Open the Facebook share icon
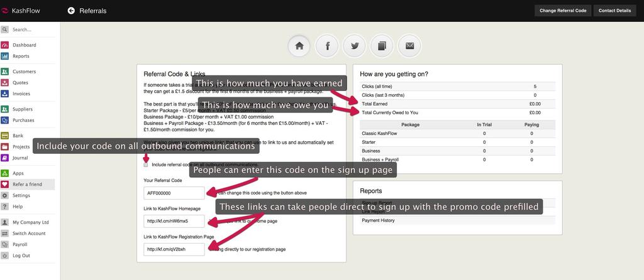This screenshot has height=280, width=644. (x=327, y=46)
